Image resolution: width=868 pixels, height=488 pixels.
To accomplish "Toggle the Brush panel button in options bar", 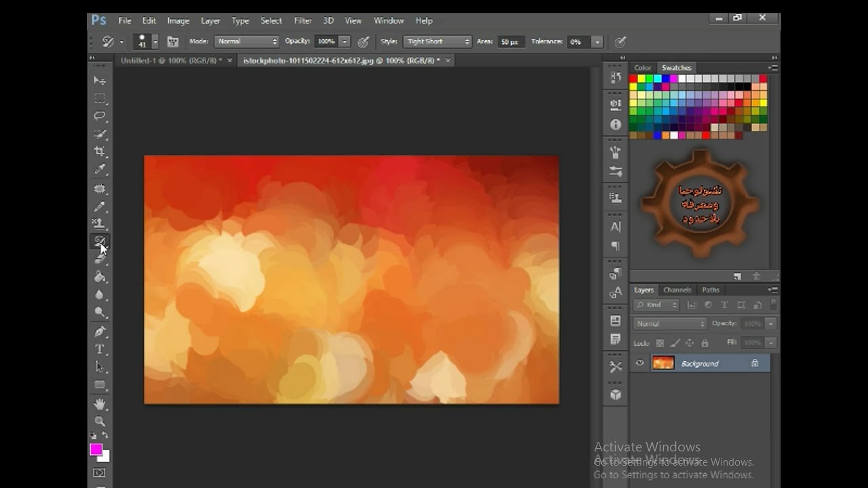I will 173,41.
